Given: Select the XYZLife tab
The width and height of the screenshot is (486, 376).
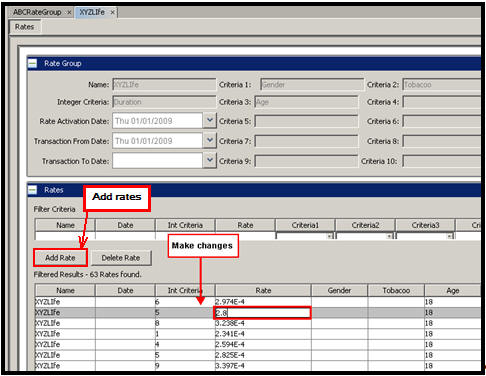Looking at the screenshot, I should [x=92, y=12].
